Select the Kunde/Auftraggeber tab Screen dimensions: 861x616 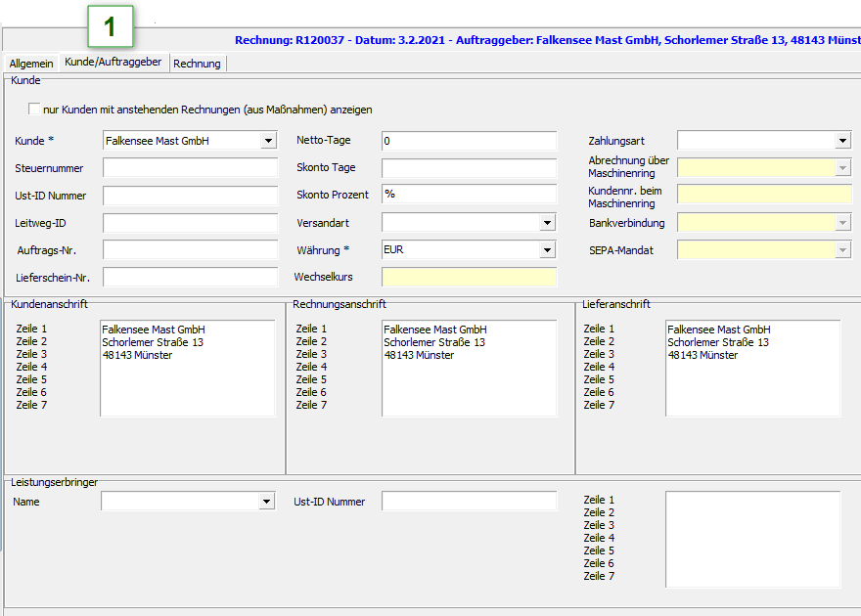click(113, 62)
